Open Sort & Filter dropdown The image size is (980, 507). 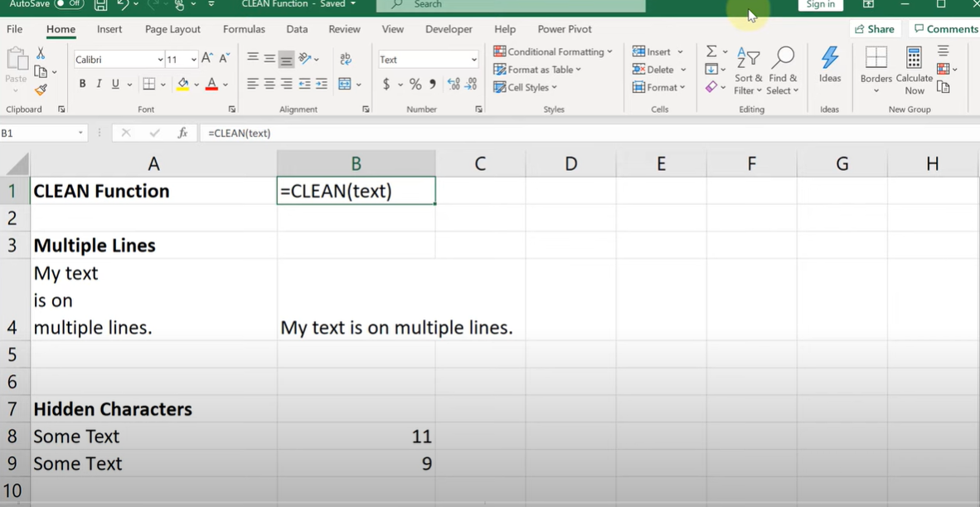[748, 71]
